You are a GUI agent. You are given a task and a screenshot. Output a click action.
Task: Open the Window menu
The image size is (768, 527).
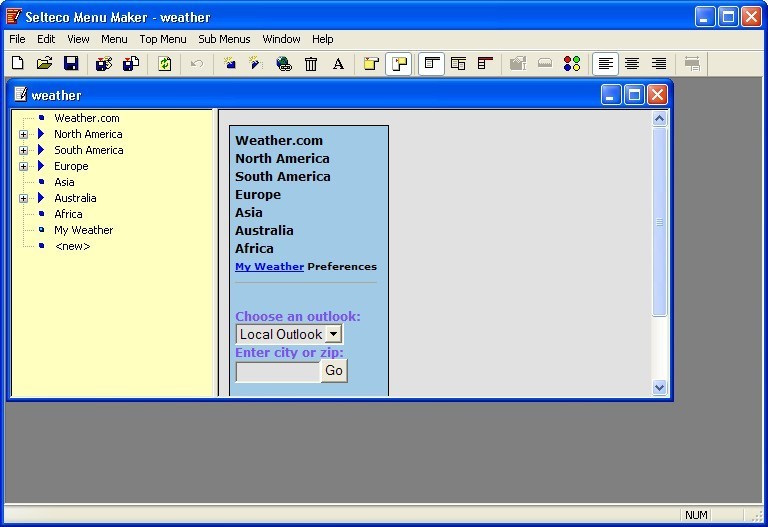tap(281, 39)
